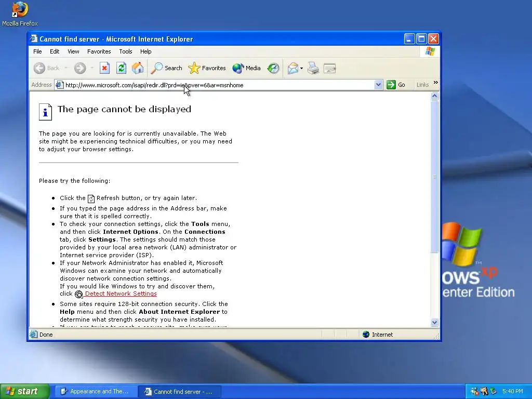Open Mozilla Firefox desktop shortcut
Viewport: 532px width, 399px height.
pyautogui.click(x=20, y=14)
